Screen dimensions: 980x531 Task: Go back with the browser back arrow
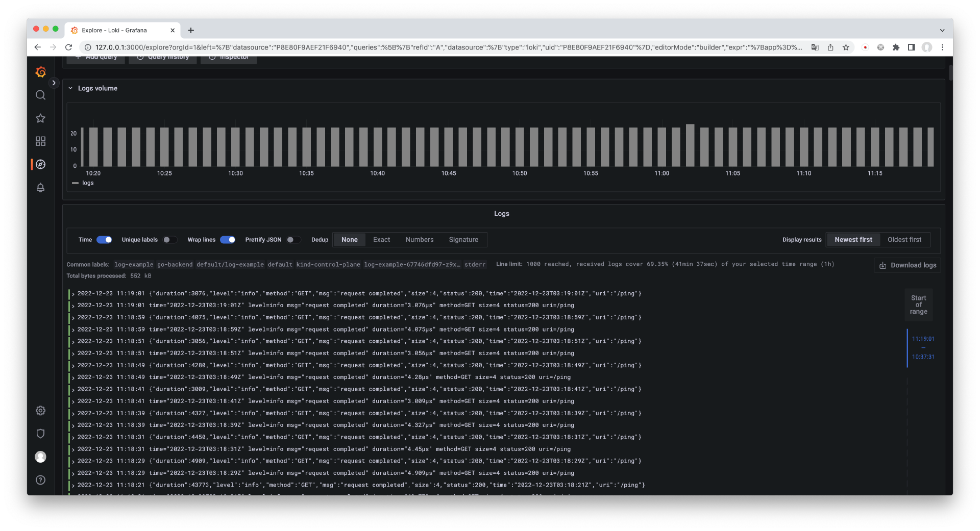[37, 47]
